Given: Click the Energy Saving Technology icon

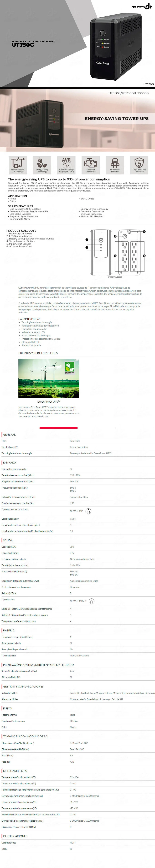Looking at the screenshot, I should pos(42,165).
